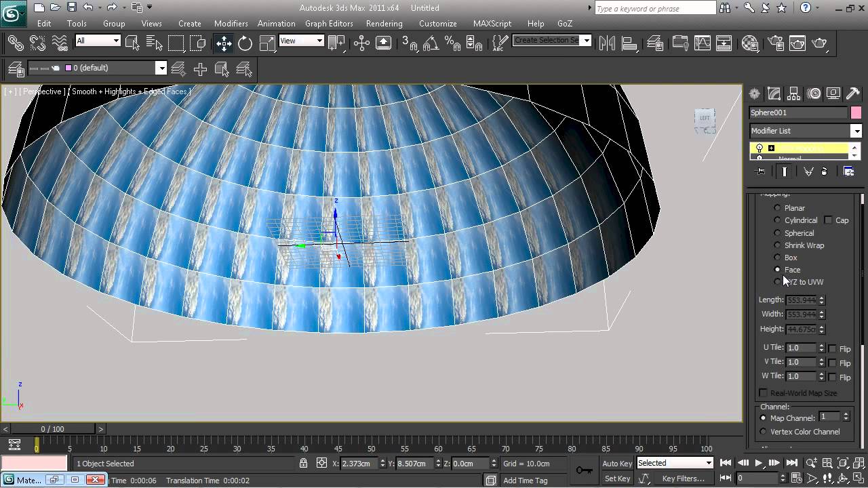The height and width of the screenshot is (488, 868).
Task: Activate the Select Object tool
Action: coord(132,43)
